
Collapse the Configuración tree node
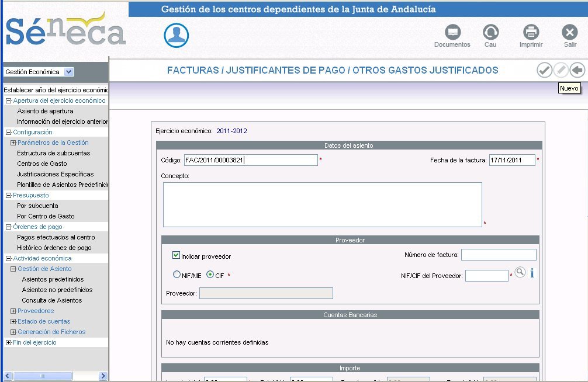8,133
